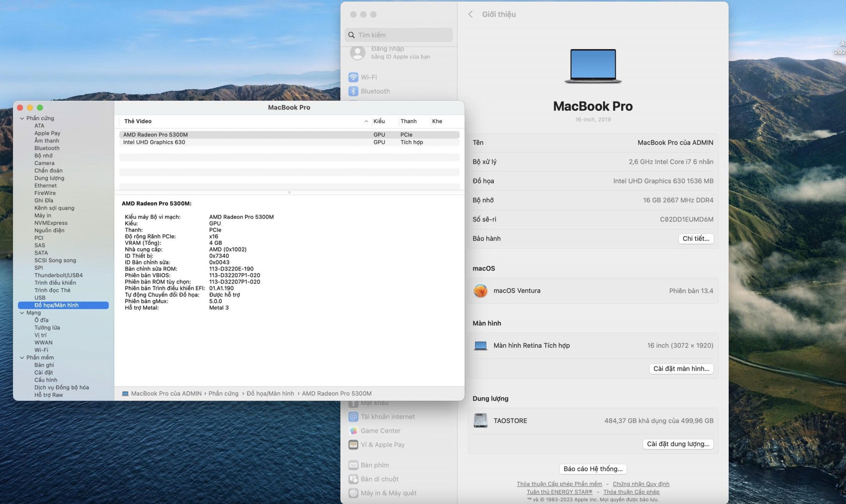Click the Mật khẩu sidebar item
This screenshot has width=846, height=504.
coord(374,403)
